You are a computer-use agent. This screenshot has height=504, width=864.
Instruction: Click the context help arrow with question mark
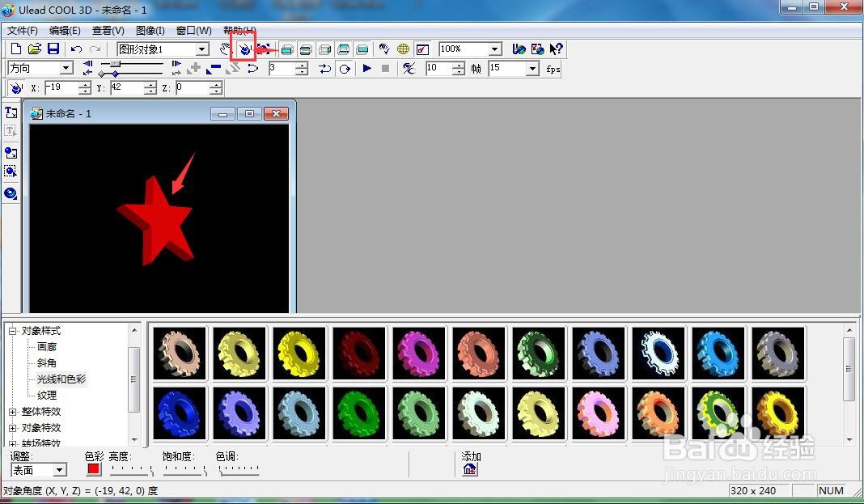(x=556, y=49)
